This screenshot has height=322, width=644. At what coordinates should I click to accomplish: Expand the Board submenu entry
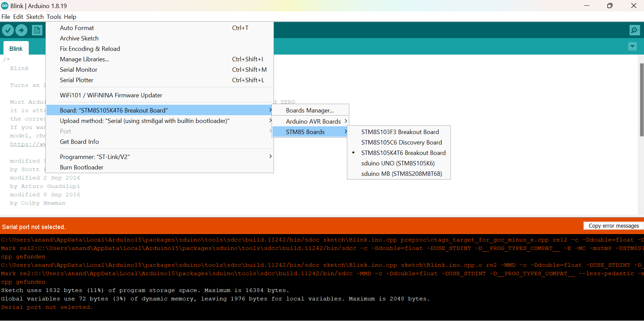pos(159,110)
